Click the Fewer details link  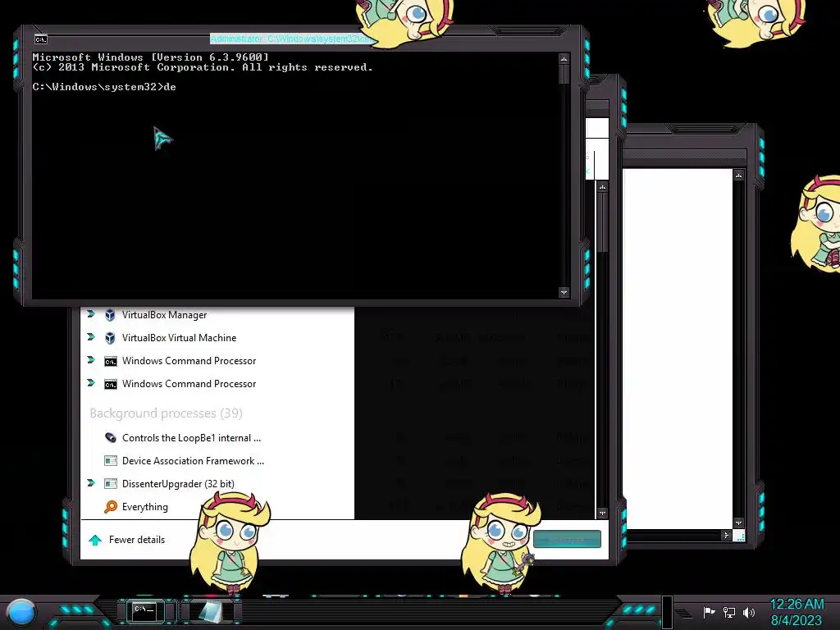tap(137, 540)
